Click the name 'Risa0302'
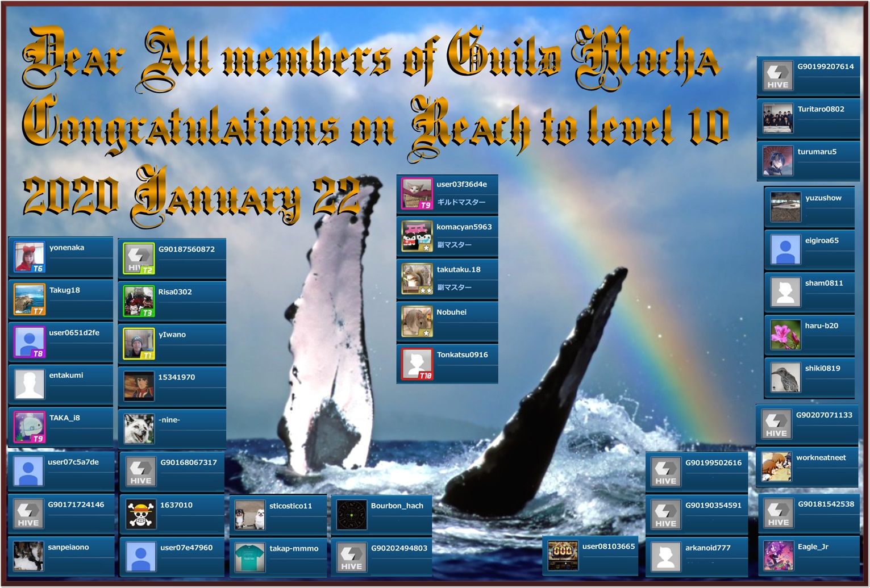 (175, 292)
